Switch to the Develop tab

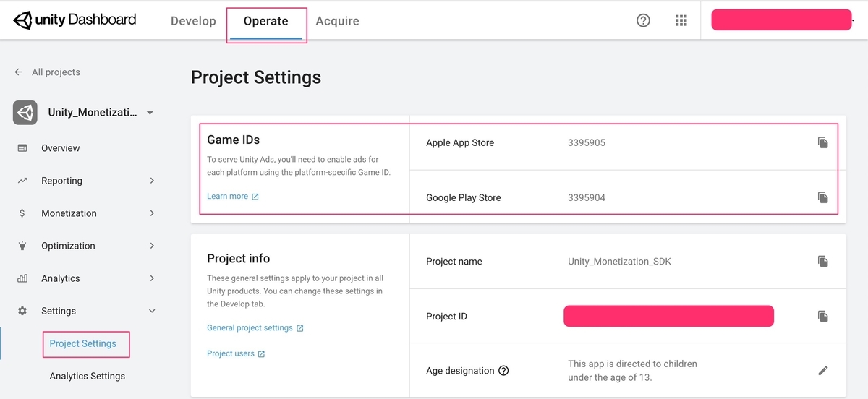[193, 21]
